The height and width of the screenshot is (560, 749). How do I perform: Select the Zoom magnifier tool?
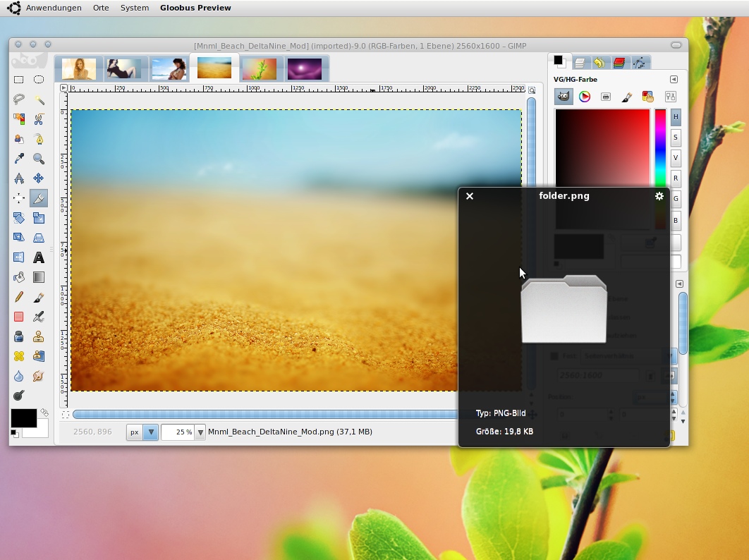point(39,159)
